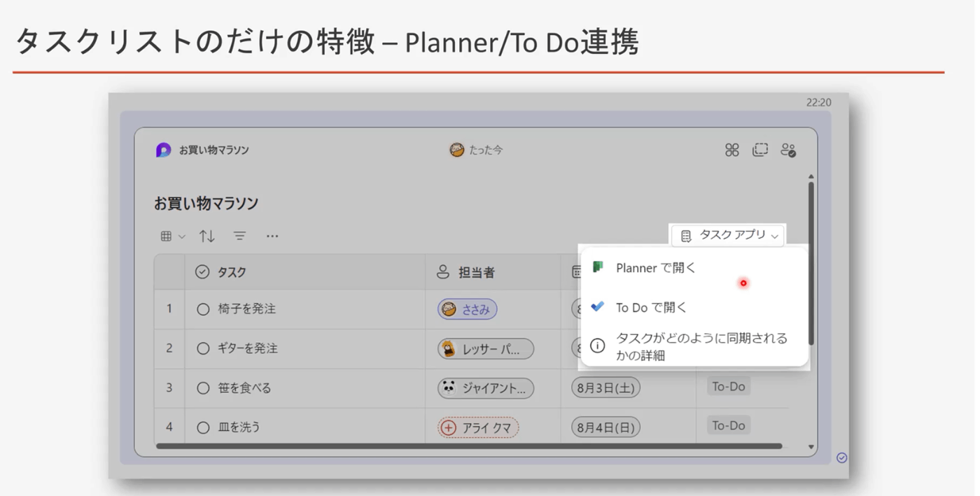The image size is (980, 496).
Task: Click the To-Do status in row 3
Action: click(x=729, y=386)
